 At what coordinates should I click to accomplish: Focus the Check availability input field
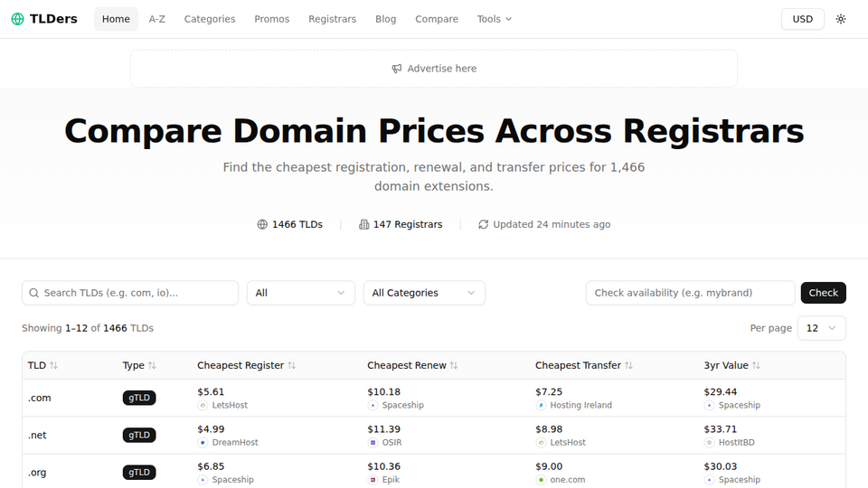690,293
